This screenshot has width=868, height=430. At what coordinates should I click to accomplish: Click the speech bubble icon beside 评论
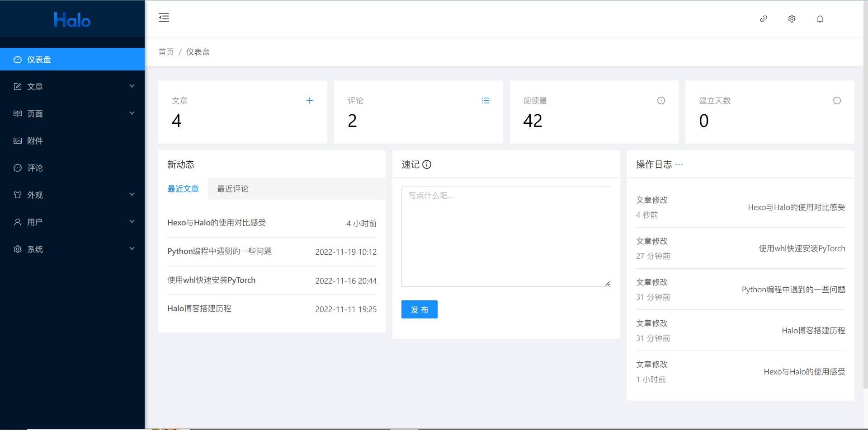point(18,168)
